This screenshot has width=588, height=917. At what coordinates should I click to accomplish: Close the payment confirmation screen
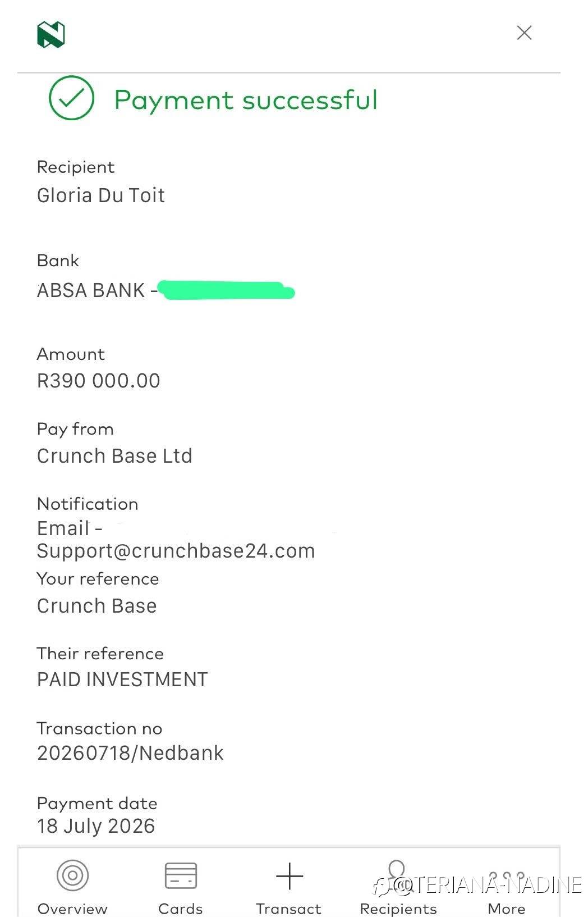[524, 33]
